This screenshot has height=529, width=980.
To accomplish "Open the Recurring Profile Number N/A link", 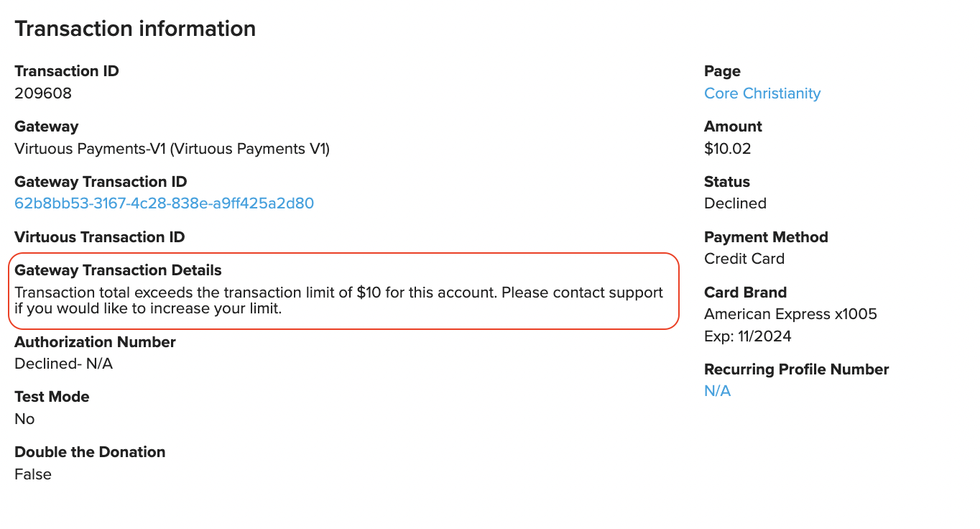I will (717, 391).
